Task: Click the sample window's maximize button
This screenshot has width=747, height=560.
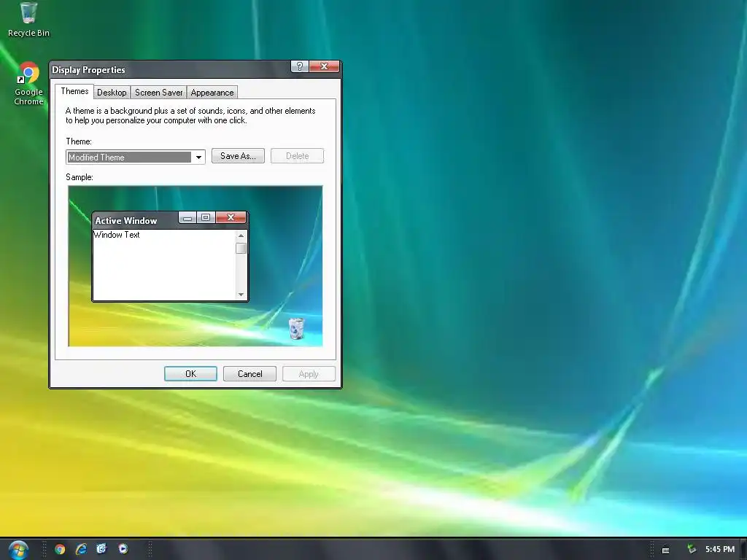Action: [x=206, y=217]
